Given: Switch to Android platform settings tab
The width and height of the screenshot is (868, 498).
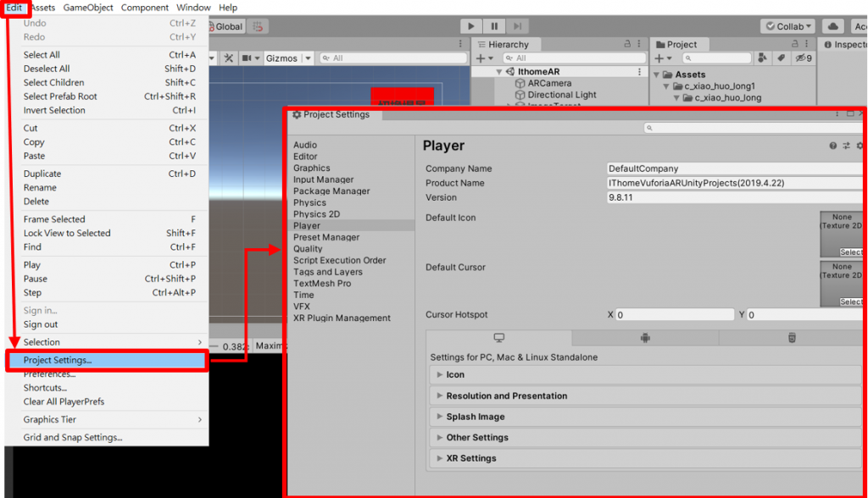Looking at the screenshot, I should pos(645,338).
